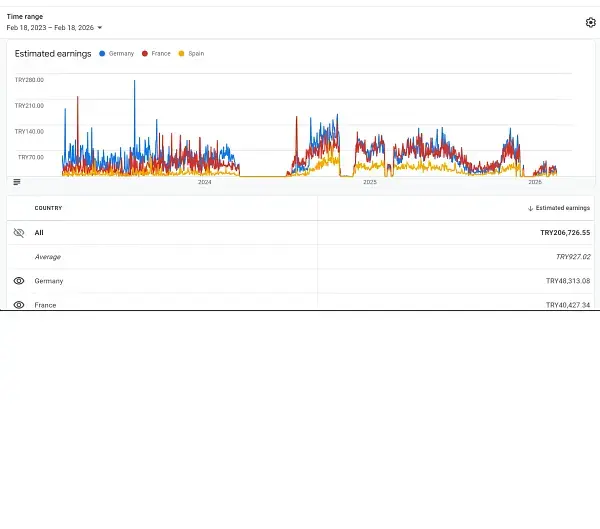
Task: Select Spain legend label in chart
Action: click(x=196, y=53)
